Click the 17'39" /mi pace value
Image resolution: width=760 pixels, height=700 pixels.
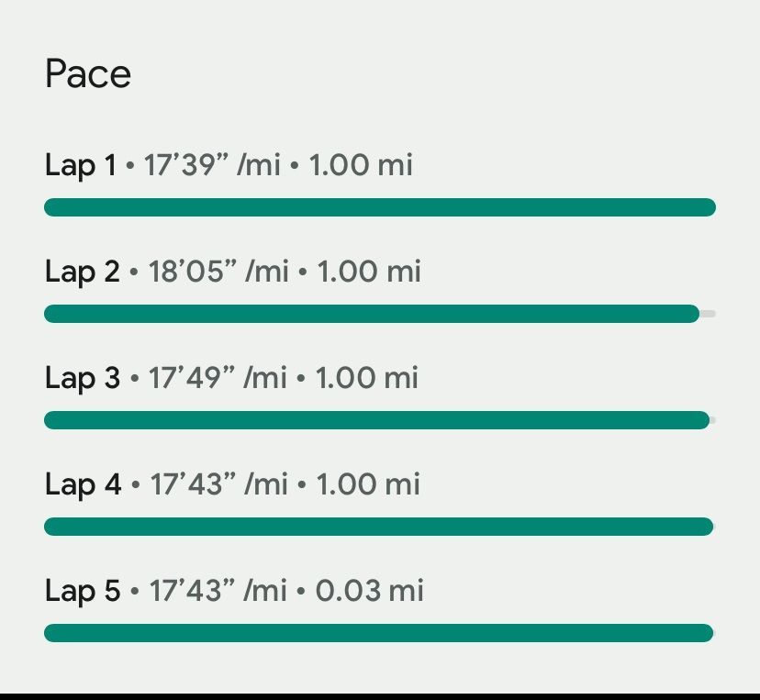pyautogui.click(x=211, y=165)
